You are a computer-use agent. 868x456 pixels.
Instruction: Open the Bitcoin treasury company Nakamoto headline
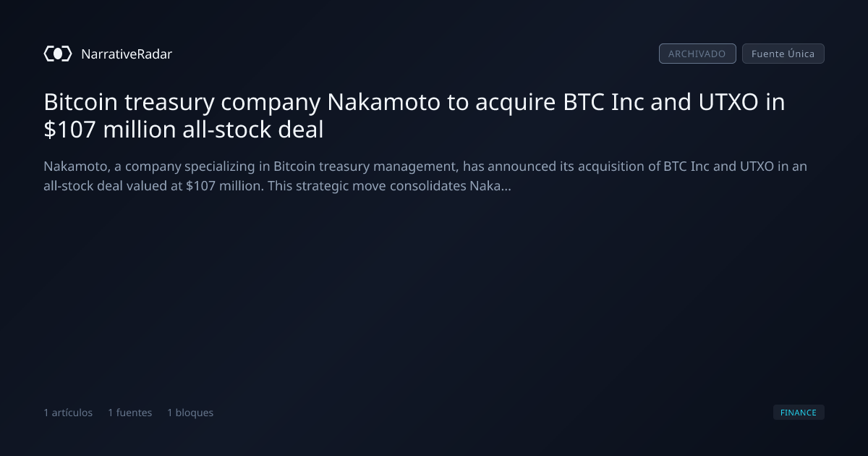(x=414, y=116)
